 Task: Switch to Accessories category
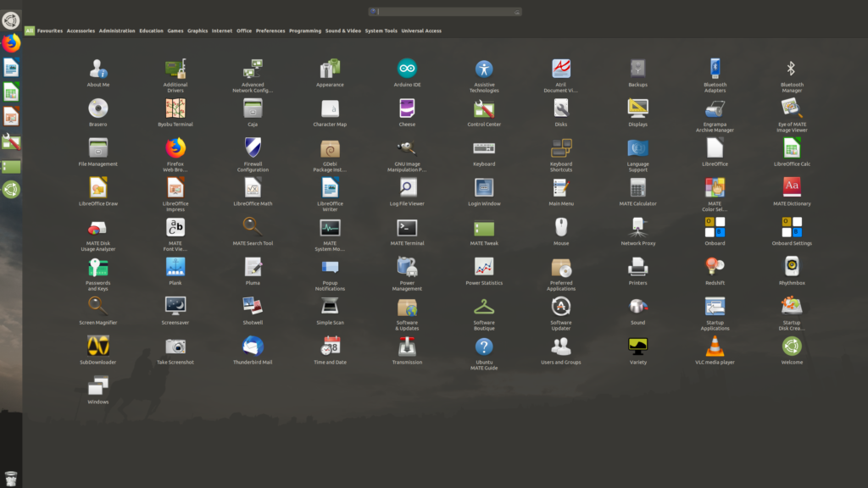point(81,31)
